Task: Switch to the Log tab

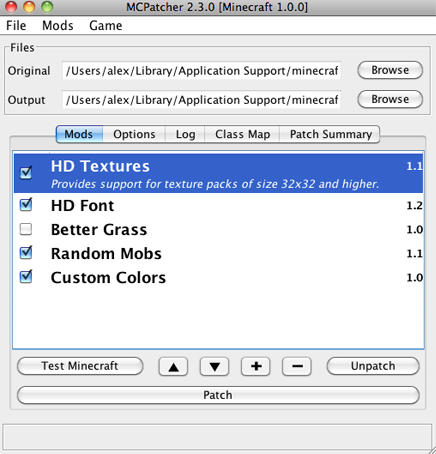Action: tap(185, 134)
